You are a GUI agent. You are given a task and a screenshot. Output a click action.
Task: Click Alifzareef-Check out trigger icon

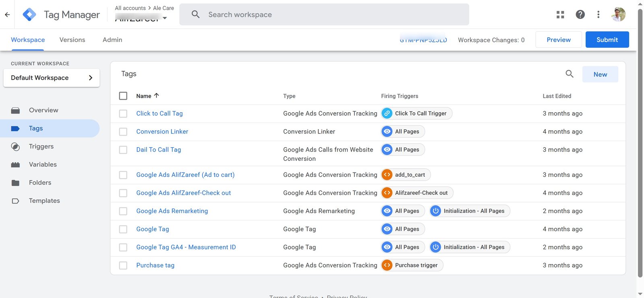pos(387,193)
